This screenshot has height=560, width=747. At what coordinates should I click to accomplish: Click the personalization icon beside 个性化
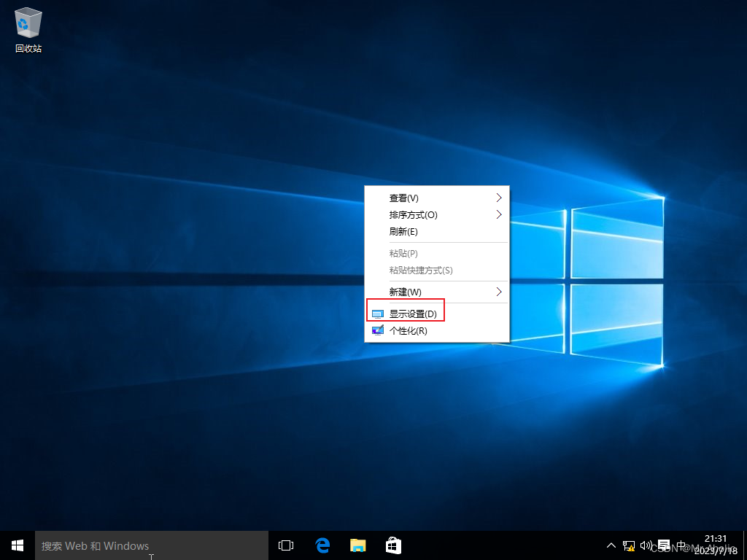[x=378, y=330]
